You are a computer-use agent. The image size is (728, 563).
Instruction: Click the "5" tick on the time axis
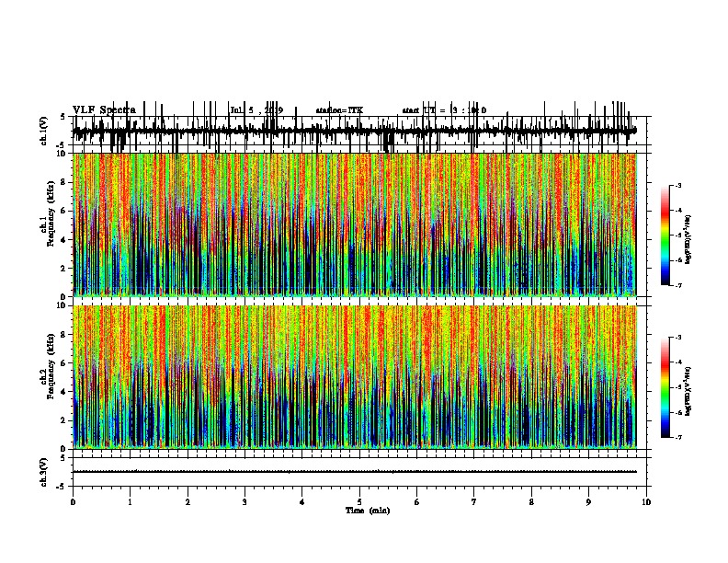pos(359,502)
